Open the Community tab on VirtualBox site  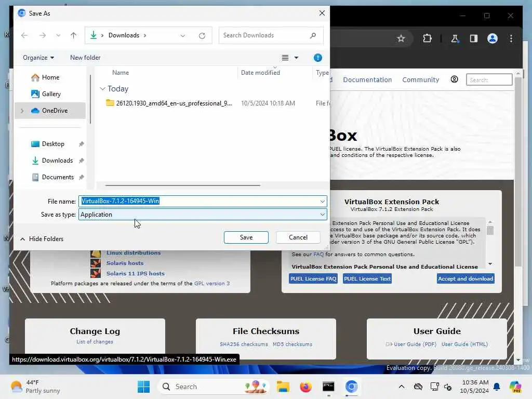420,79
